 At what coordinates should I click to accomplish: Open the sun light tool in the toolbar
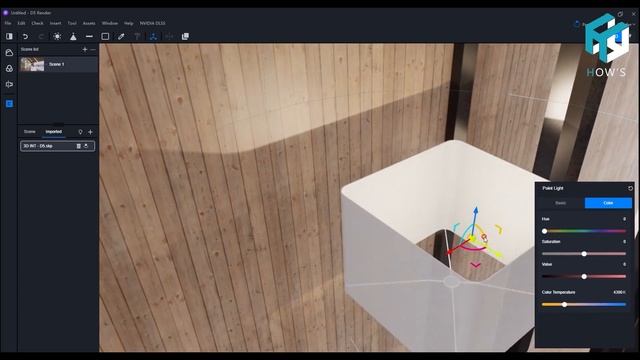click(57, 36)
